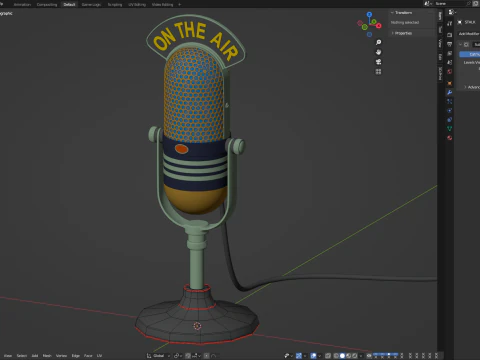
Task: Open the Object Data green triangle tab
Action: (450, 129)
